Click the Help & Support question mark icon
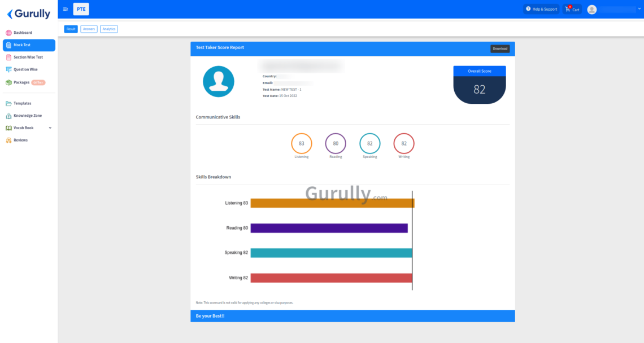This screenshot has width=644, height=343. pyautogui.click(x=530, y=9)
